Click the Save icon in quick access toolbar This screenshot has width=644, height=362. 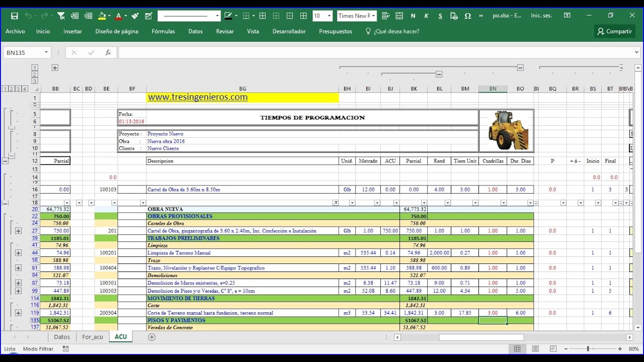coord(15,16)
